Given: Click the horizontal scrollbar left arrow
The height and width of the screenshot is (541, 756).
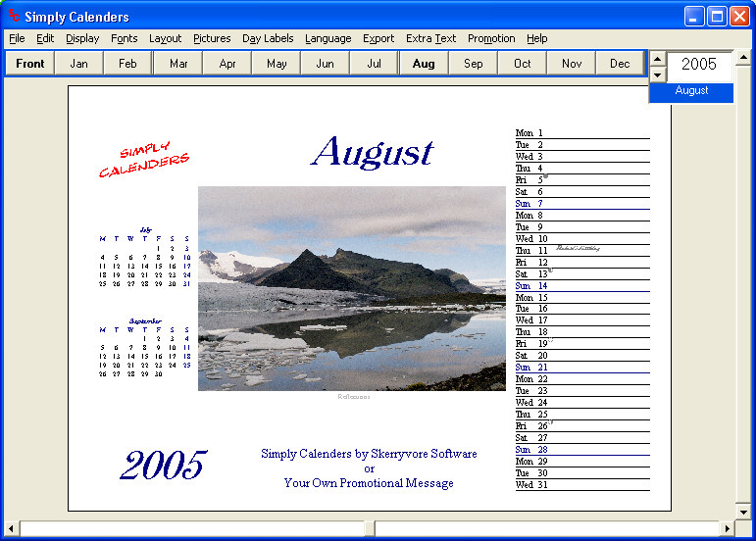Looking at the screenshot, I should 12,528.
